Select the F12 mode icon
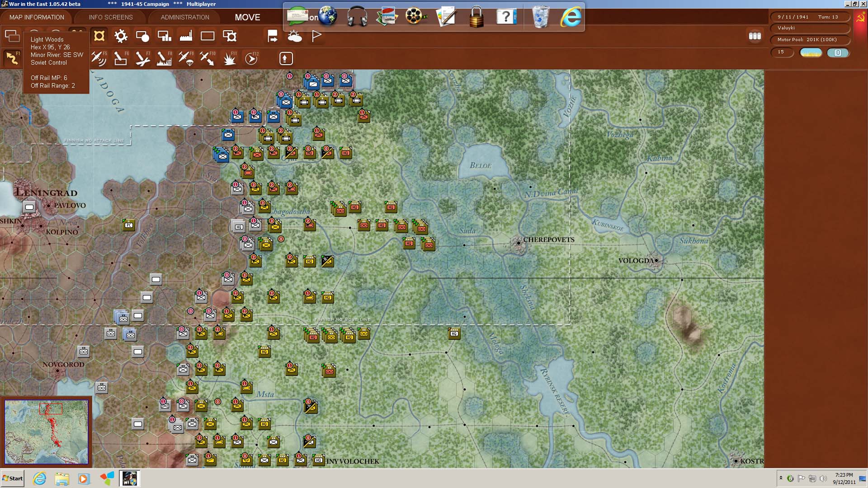The width and height of the screenshot is (868, 488). [x=251, y=58]
